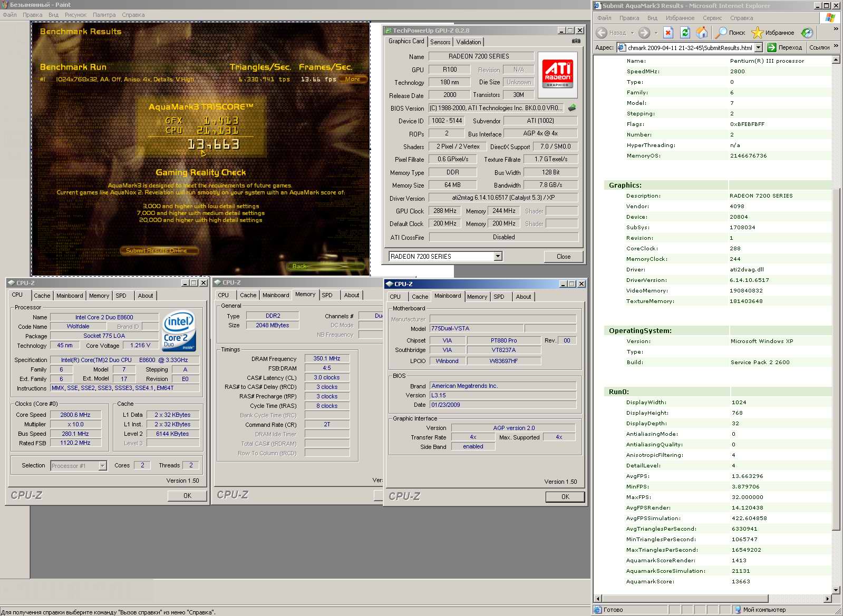
Task: Click the Переход go button beside address bar
Action: tap(785, 47)
